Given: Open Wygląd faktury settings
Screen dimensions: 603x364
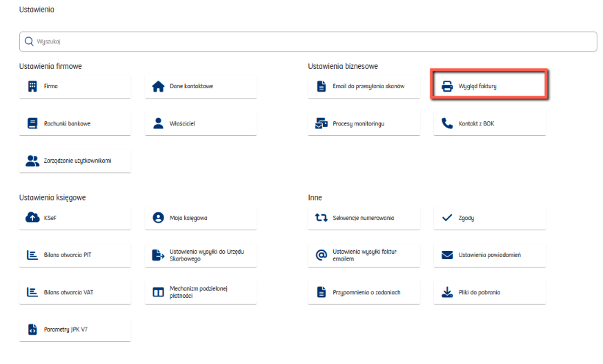Looking at the screenshot, I should click(490, 86).
